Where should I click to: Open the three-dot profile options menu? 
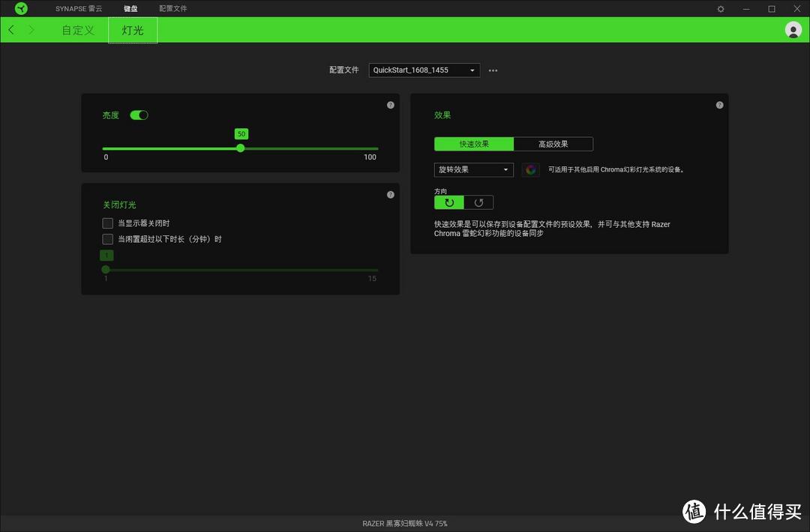(x=493, y=70)
